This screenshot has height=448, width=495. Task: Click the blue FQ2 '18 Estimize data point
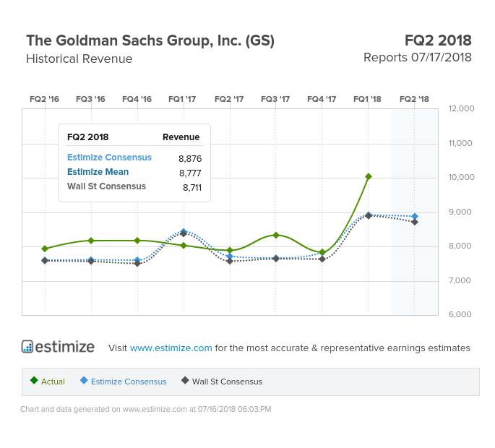(x=415, y=216)
